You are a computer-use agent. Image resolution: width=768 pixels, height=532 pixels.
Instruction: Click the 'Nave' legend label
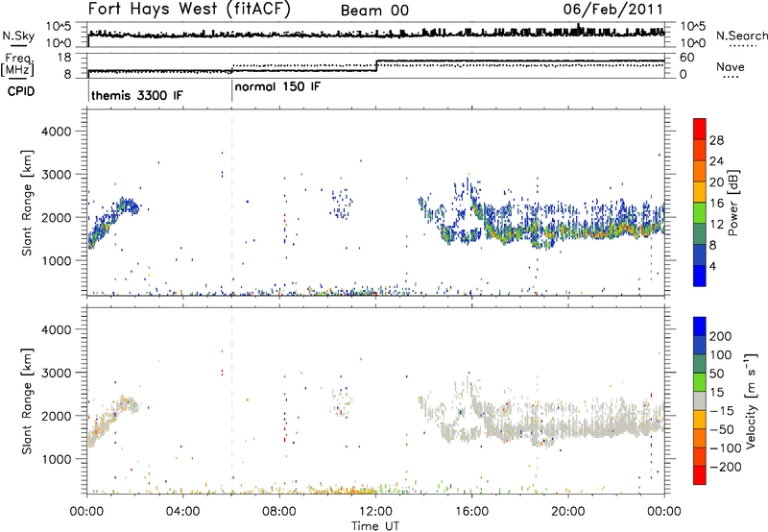click(730, 66)
